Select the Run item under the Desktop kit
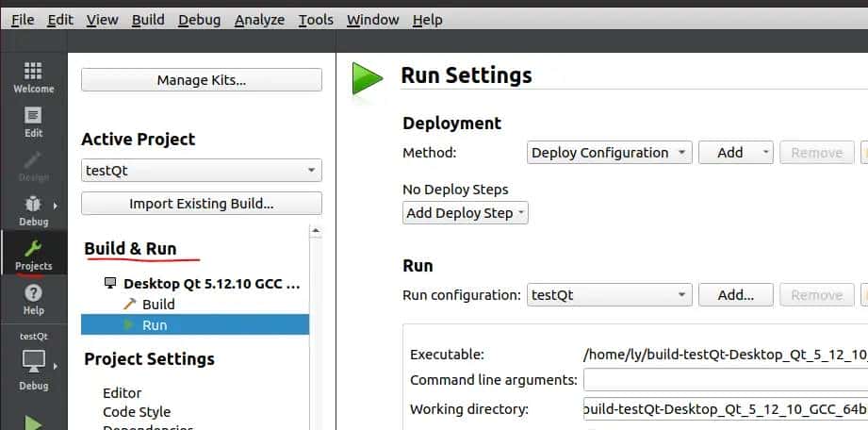This screenshot has height=430, width=868. pyautogui.click(x=155, y=325)
